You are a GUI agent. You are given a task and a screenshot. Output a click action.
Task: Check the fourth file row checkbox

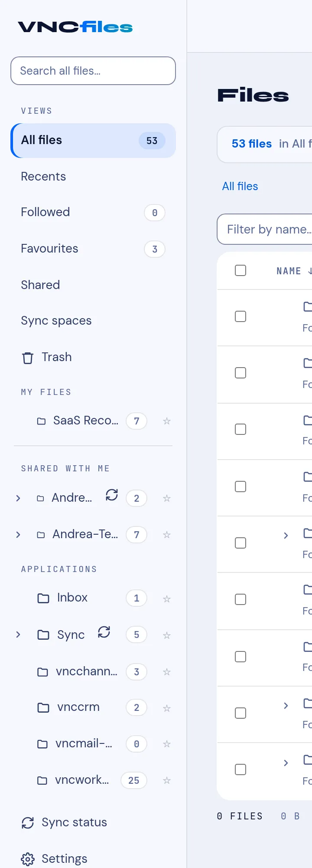click(x=240, y=487)
